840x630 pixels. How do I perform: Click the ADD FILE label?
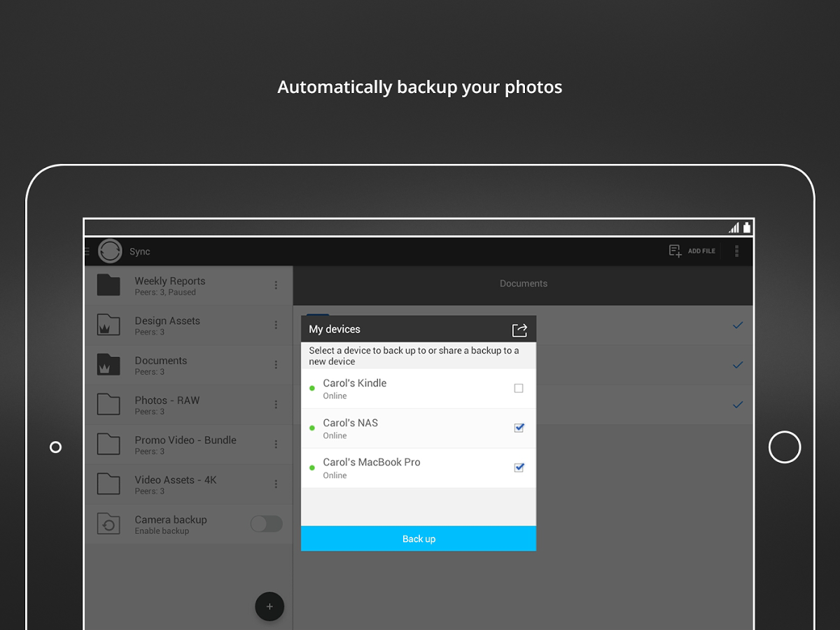pyautogui.click(x=701, y=251)
